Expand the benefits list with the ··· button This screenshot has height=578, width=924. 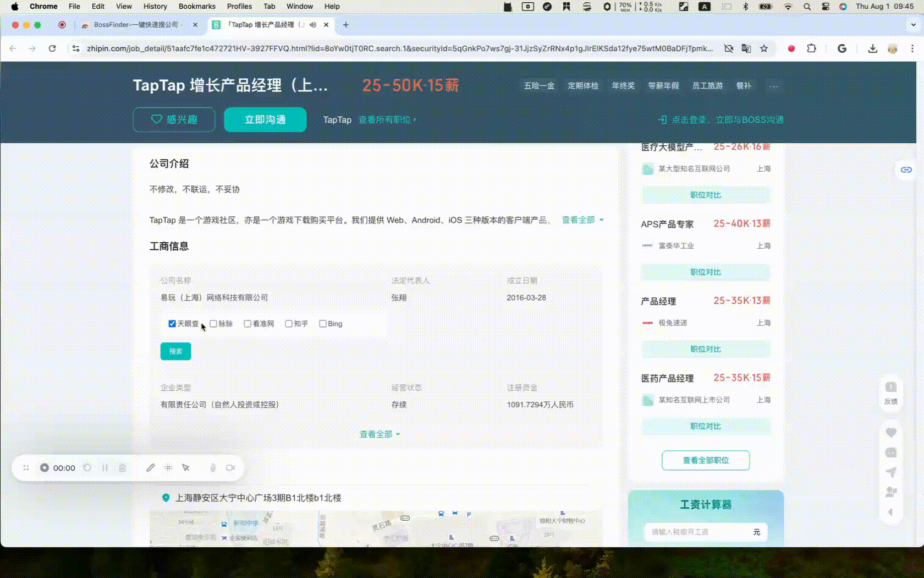pos(774,86)
